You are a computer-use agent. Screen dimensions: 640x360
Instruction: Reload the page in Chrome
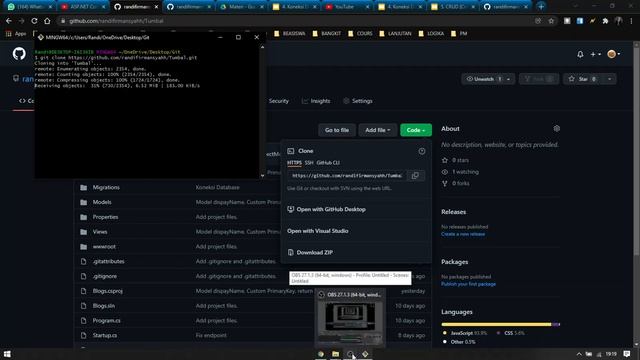34,21
